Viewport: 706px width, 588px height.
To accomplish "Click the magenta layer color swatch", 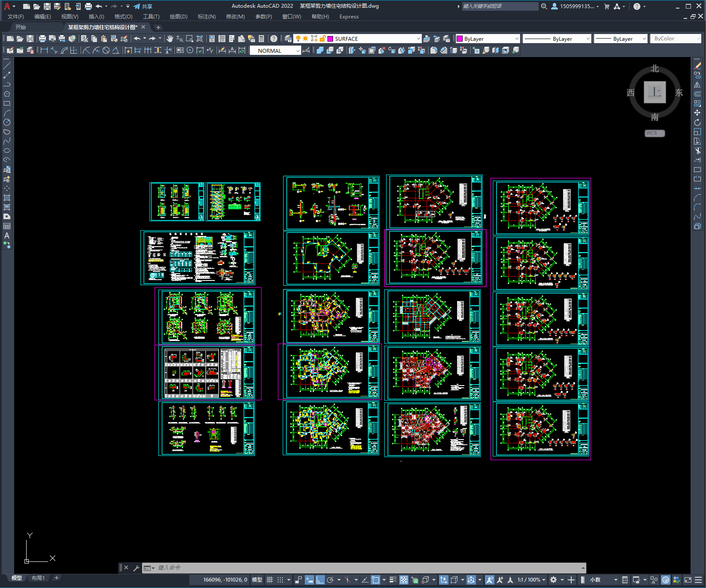I will point(330,39).
